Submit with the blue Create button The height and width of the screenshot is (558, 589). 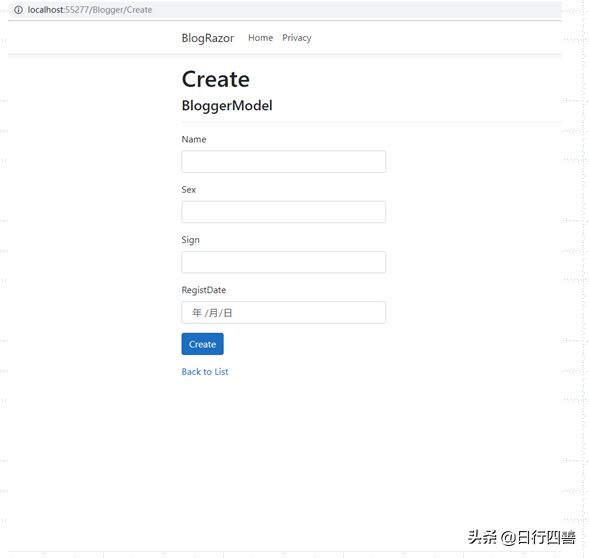tap(202, 344)
